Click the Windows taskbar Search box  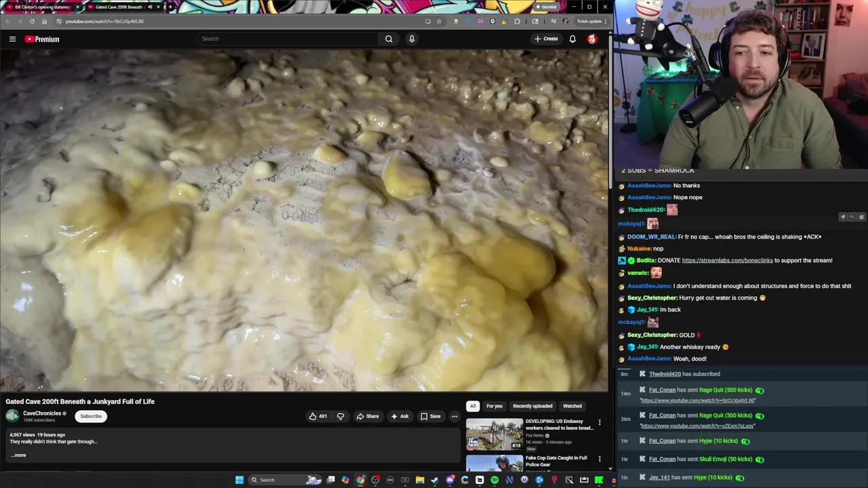(285, 480)
